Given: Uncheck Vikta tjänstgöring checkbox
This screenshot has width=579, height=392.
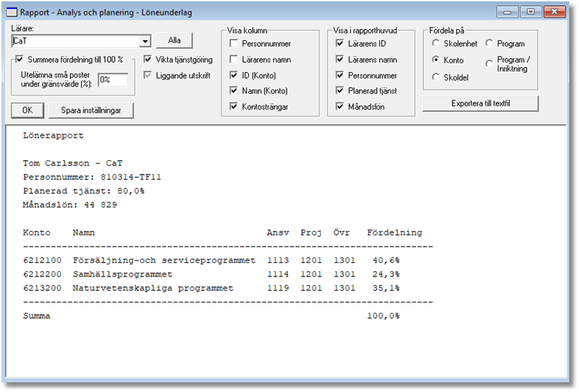Looking at the screenshot, I should (x=148, y=60).
